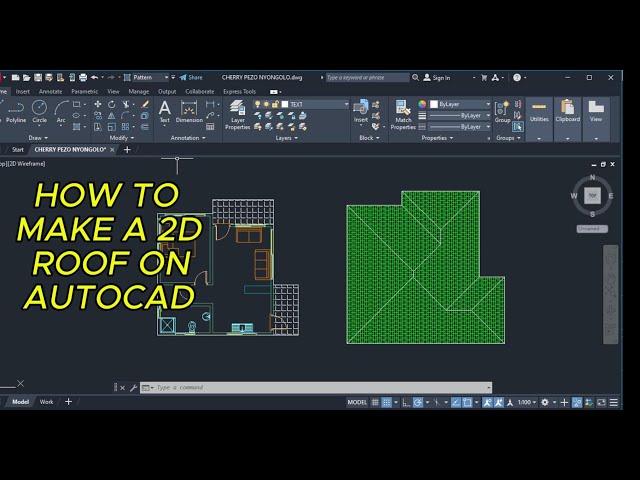Click the Erase tool icon
This screenshot has height=480, width=640.
coord(144,104)
